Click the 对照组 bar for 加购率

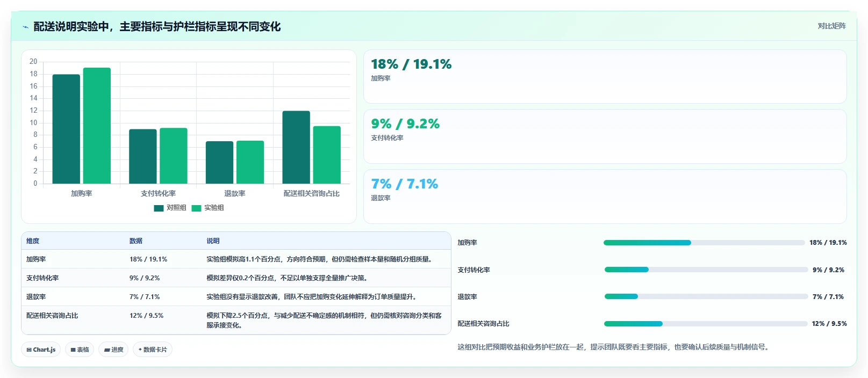pyautogui.click(x=66, y=129)
